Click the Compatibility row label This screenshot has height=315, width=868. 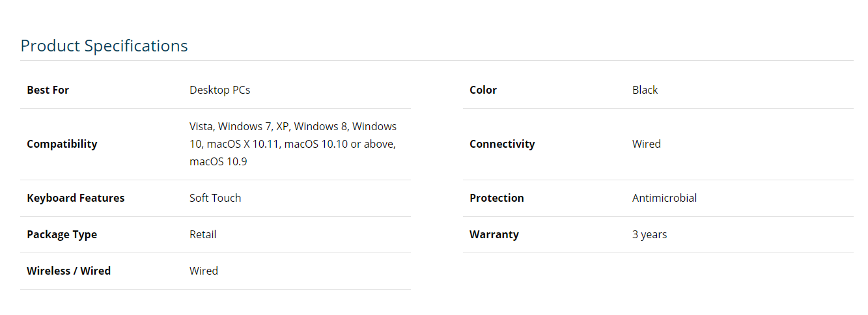tap(62, 144)
